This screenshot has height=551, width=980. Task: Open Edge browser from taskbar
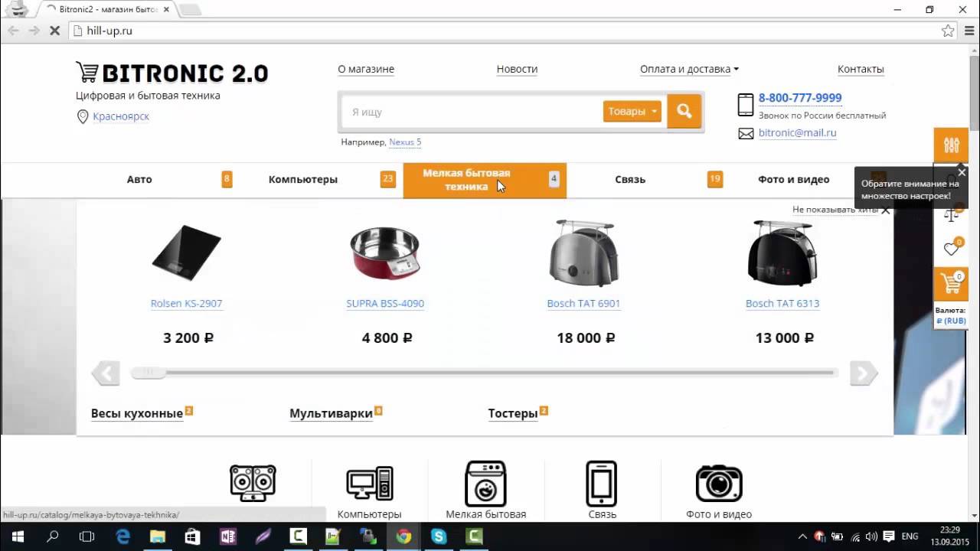(x=122, y=536)
